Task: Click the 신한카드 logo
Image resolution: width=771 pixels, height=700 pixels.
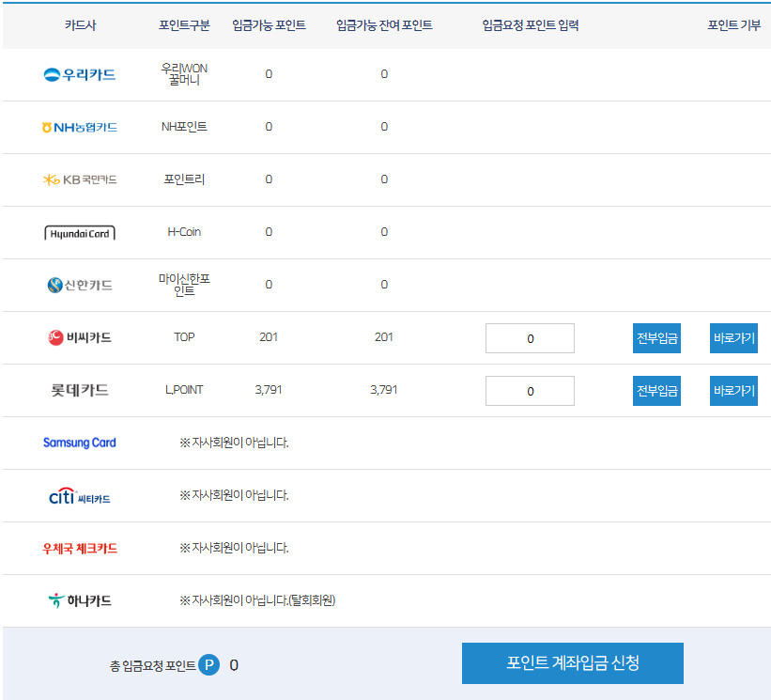Action: 80,285
